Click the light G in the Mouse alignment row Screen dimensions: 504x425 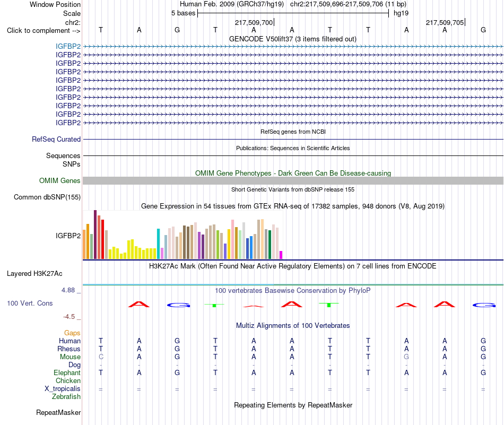(406, 357)
